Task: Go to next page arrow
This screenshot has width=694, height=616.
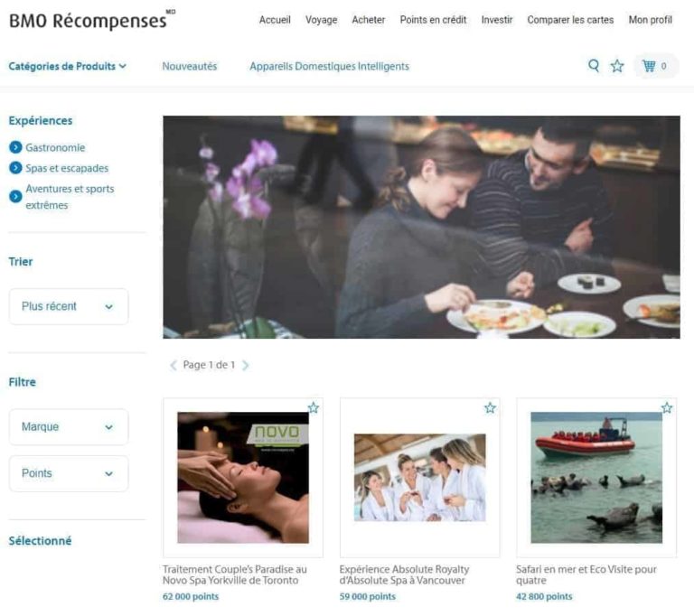Action: (246, 365)
